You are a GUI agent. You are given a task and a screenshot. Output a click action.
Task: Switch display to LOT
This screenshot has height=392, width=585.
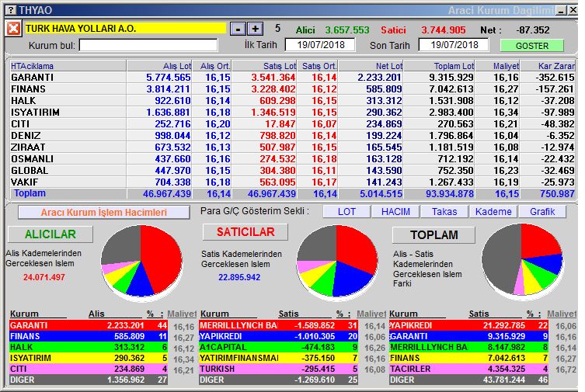coord(346,212)
